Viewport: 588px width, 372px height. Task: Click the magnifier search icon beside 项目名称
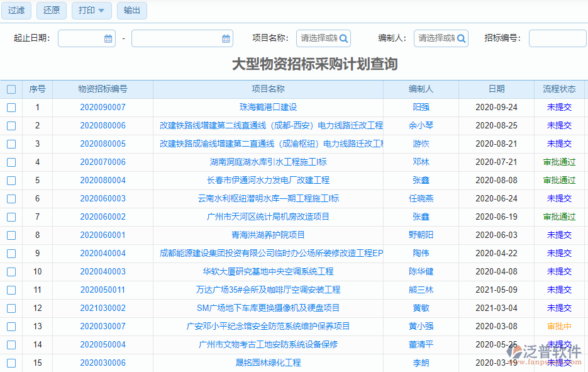point(343,38)
